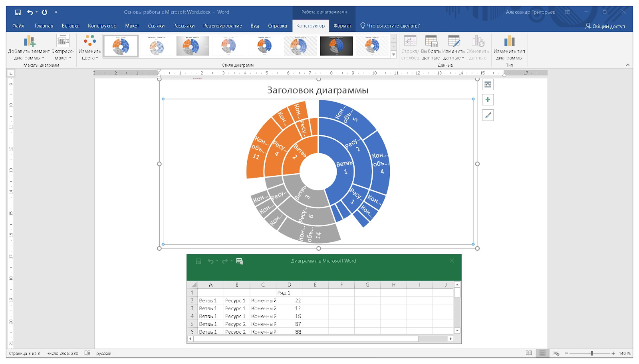This screenshot has height=364, width=639.
Task: Collapse the ribbon using the chevron
Action: pyautogui.click(x=627, y=65)
